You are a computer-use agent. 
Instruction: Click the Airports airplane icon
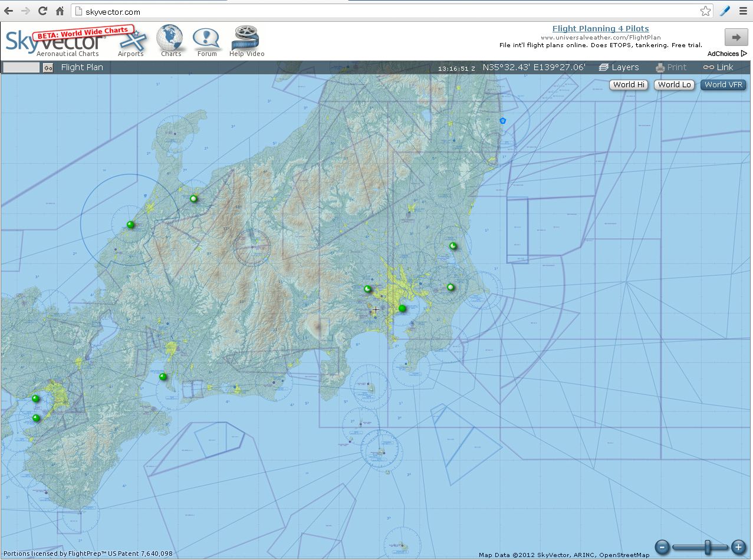[x=131, y=40]
